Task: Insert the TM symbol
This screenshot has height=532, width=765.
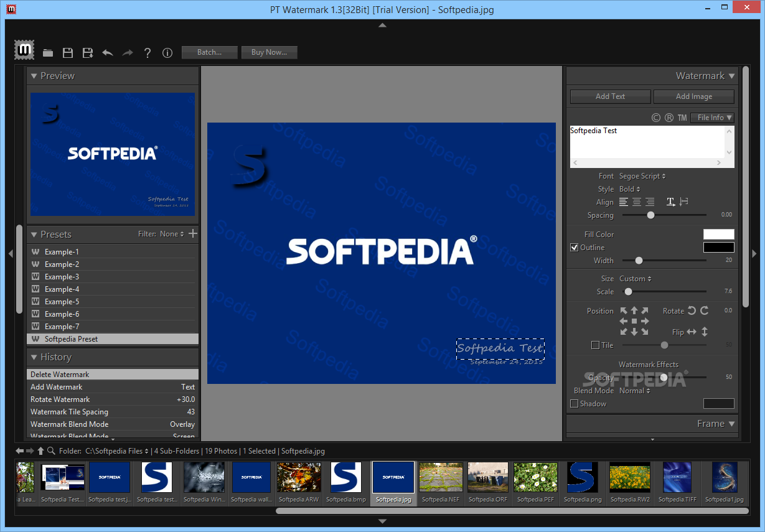Action: pyautogui.click(x=682, y=118)
